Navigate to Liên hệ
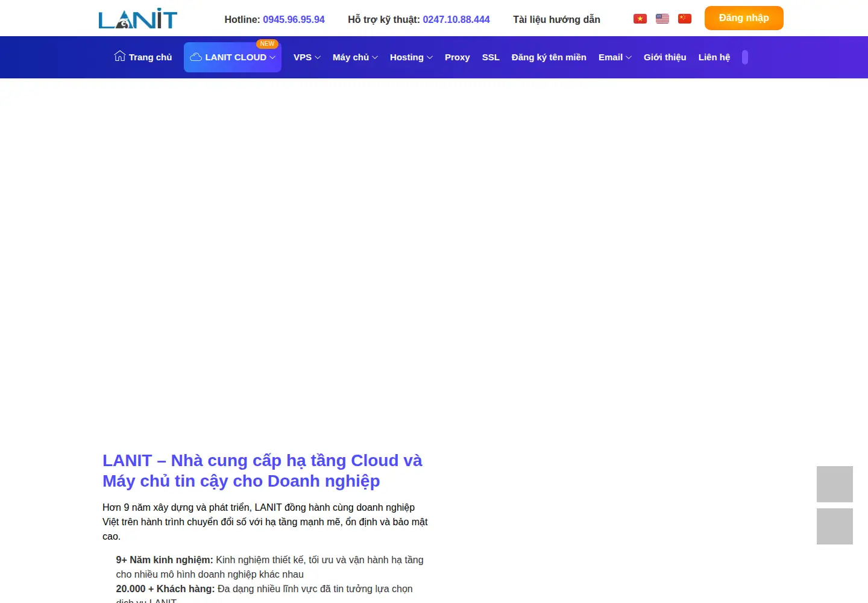The width and height of the screenshot is (868, 603). click(714, 57)
